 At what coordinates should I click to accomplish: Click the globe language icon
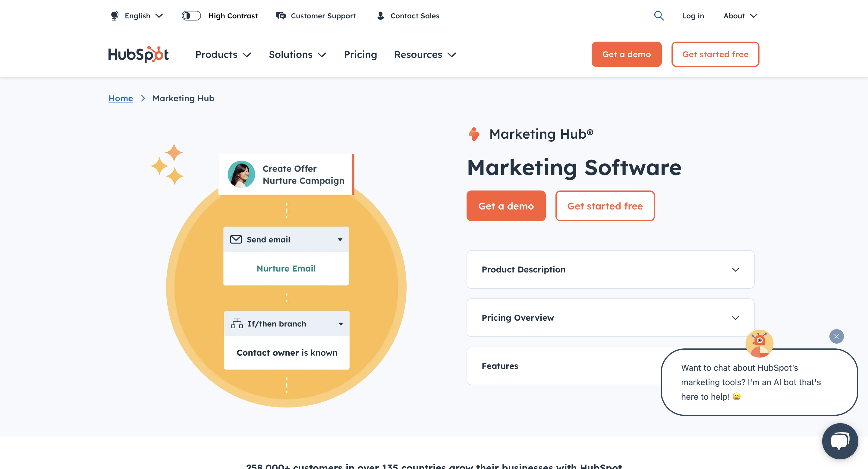(x=115, y=16)
